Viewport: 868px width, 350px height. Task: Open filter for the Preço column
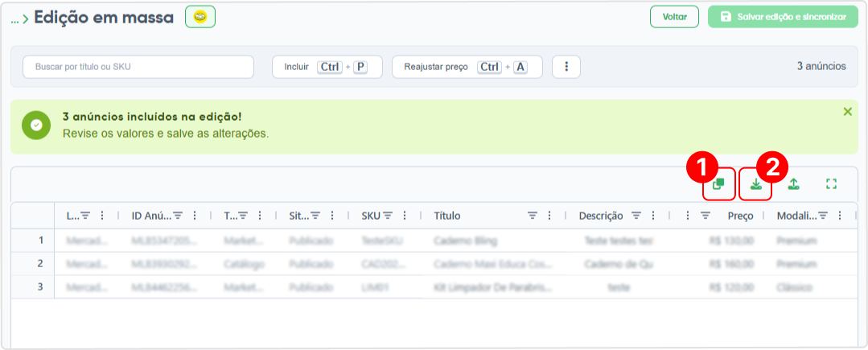[x=706, y=216]
